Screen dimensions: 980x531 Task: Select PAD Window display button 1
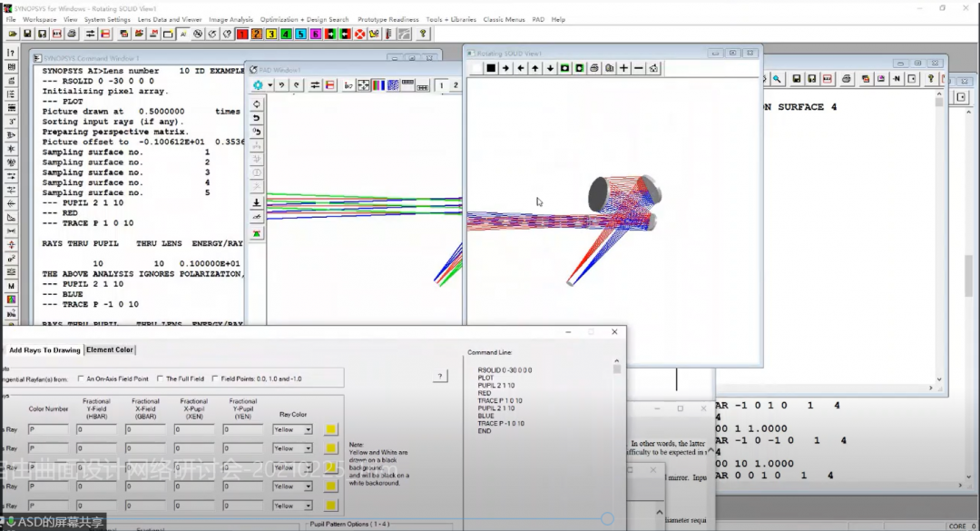(441, 85)
